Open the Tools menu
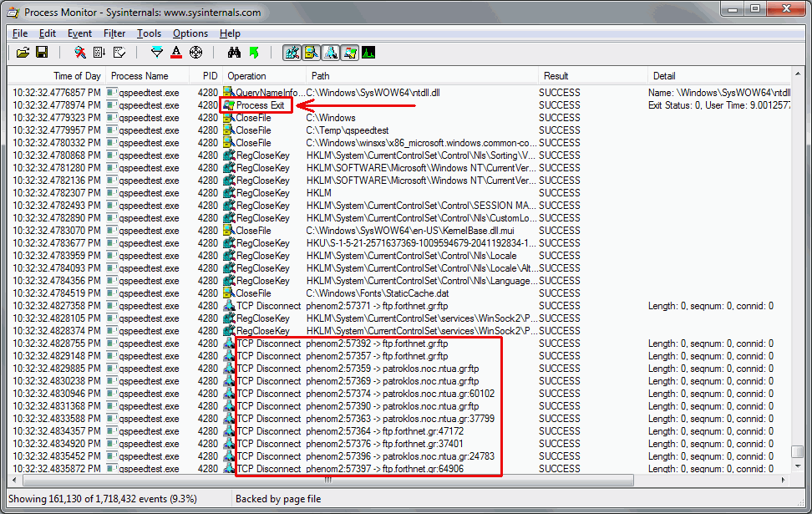 pos(149,33)
